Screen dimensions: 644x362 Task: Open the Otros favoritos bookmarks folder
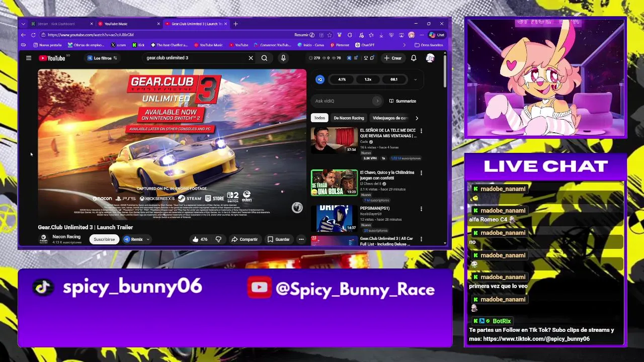[429, 45]
